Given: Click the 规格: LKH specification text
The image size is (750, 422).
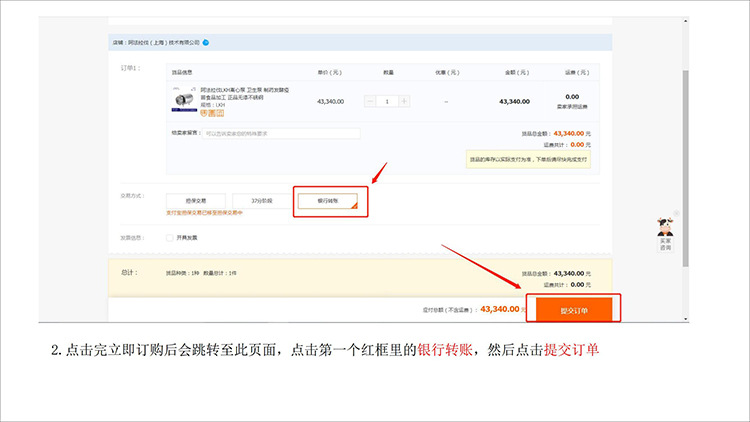Looking at the screenshot, I should (x=212, y=105).
